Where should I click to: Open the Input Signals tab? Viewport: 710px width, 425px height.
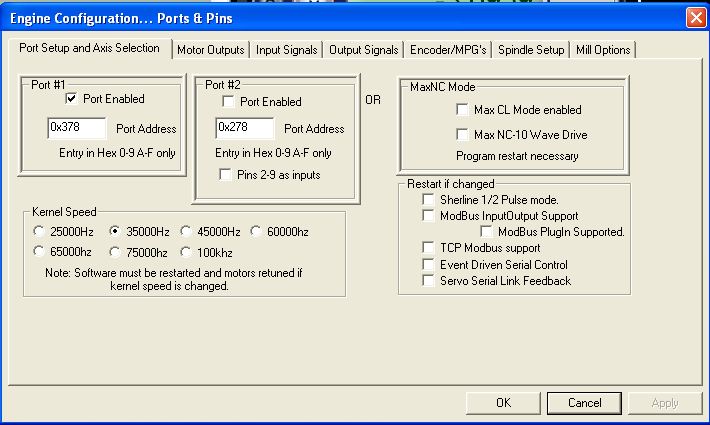[286, 50]
